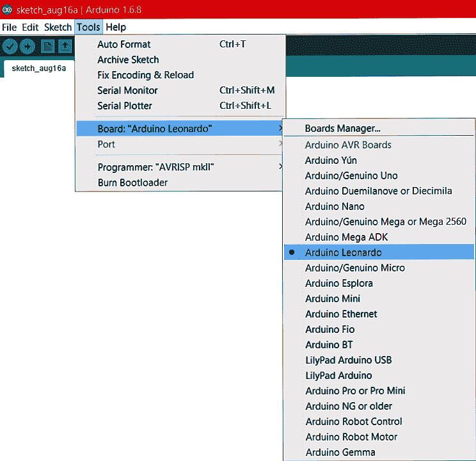This screenshot has height=461, width=476.
Task: Select Arduino Esplora board
Action: pos(379,284)
